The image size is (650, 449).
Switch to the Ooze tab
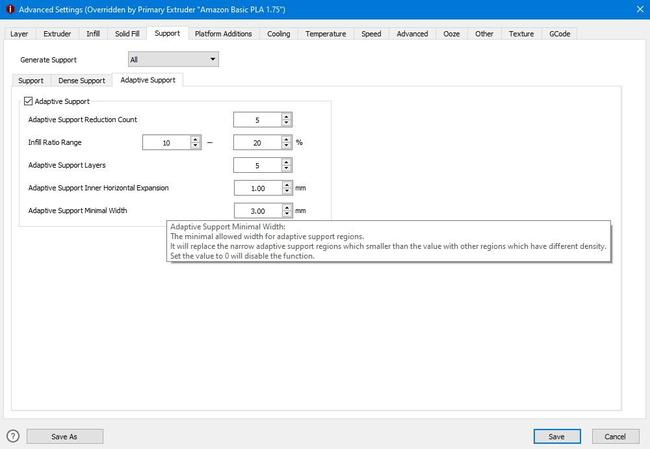pos(452,33)
